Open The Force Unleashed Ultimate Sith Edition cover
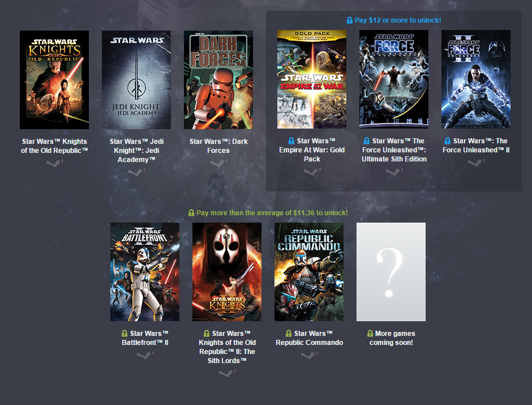This screenshot has width=532, height=405. point(394,79)
